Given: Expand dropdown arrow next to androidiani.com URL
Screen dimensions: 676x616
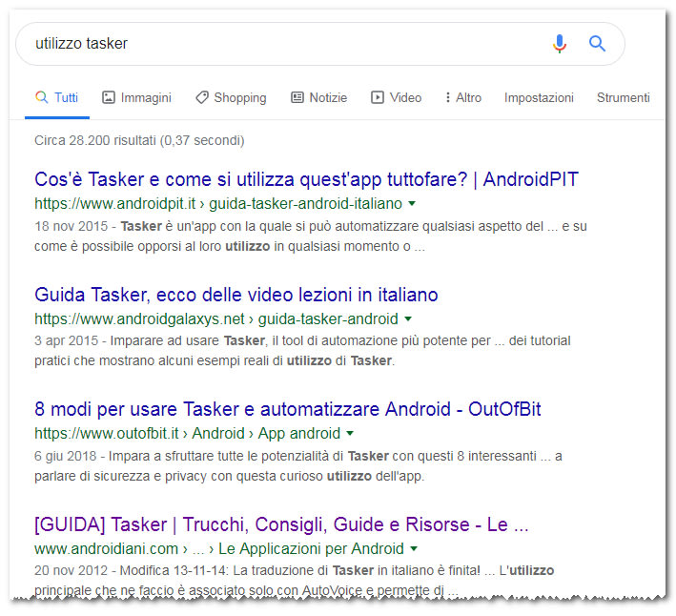Looking at the screenshot, I should [414, 548].
